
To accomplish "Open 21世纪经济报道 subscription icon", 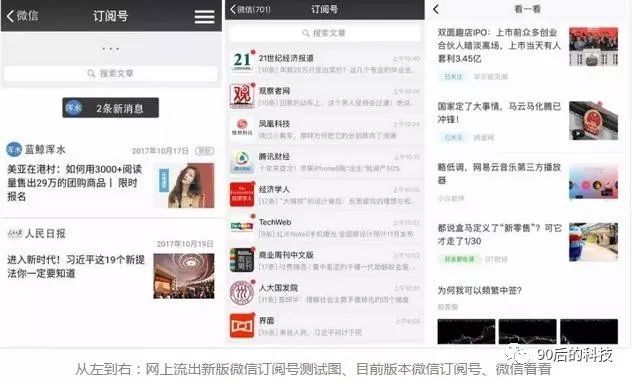I will [x=242, y=61].
